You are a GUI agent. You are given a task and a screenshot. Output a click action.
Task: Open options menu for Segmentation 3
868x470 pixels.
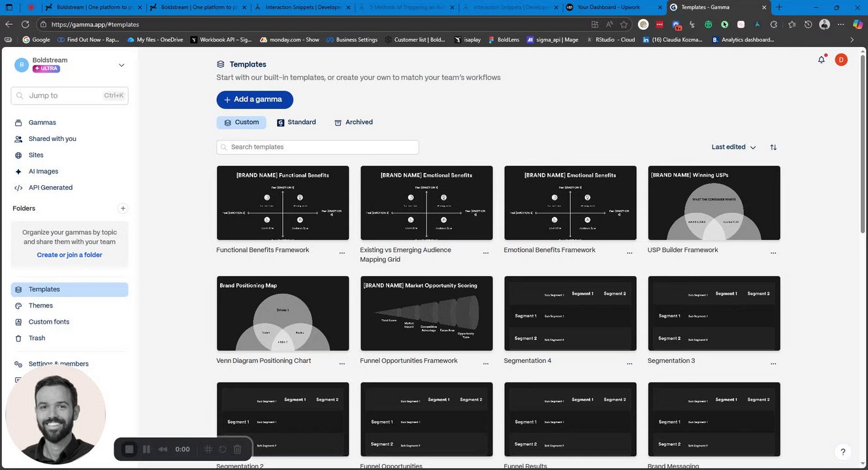point(773,364)
